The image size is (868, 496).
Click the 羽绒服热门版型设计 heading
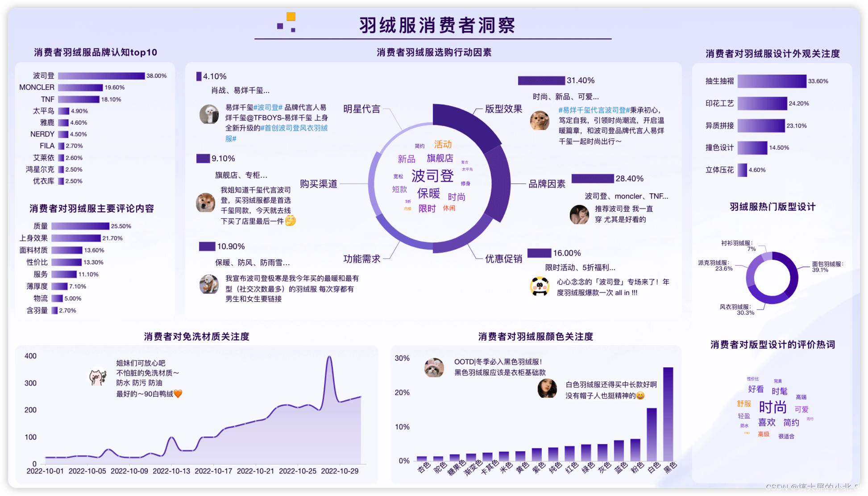click(772, 207)
